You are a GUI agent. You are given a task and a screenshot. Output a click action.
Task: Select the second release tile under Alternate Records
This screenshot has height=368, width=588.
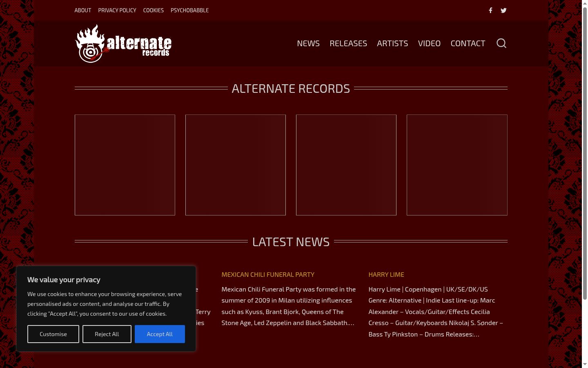(236, 165)
